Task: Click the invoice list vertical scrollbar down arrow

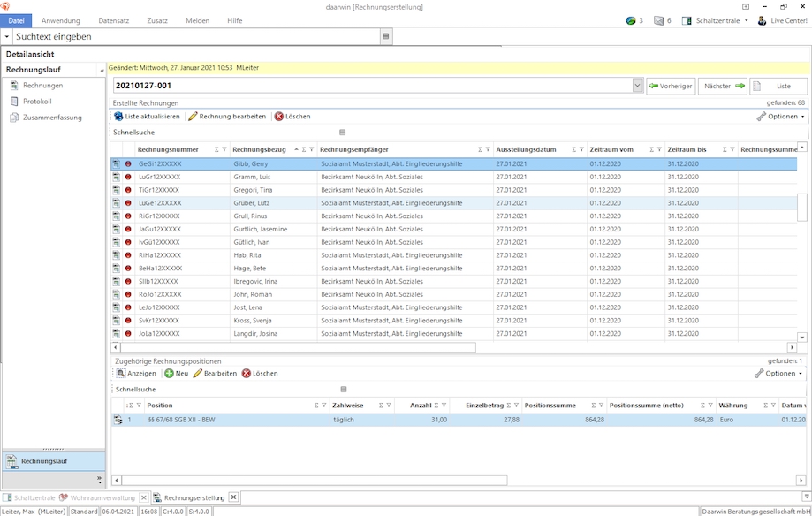Action: pyautogui.click(x=802, y=338)
